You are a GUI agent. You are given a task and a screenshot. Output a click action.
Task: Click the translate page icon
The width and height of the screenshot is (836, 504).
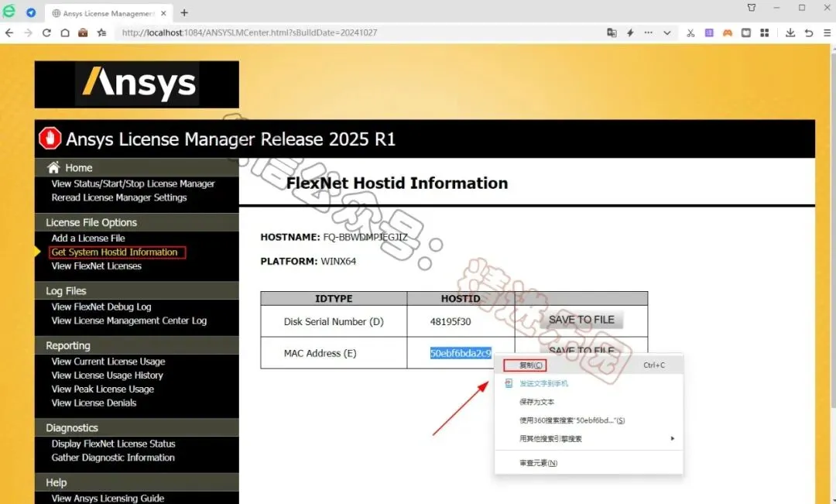pos(612,33)
